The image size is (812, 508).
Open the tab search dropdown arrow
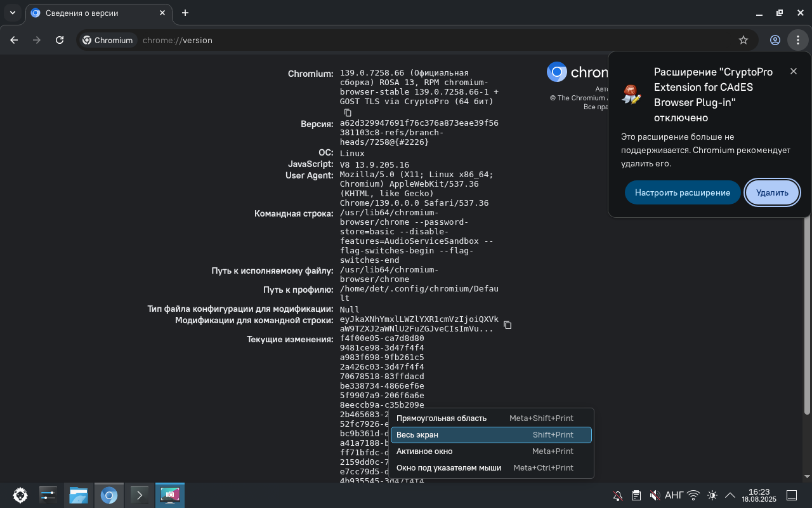point(12,13)
